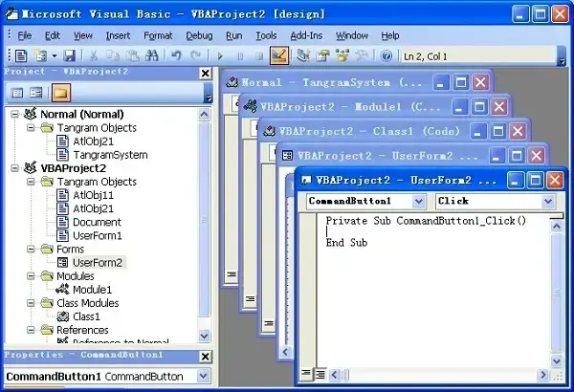
Task: Open the View menu
Action: point(82,35)
